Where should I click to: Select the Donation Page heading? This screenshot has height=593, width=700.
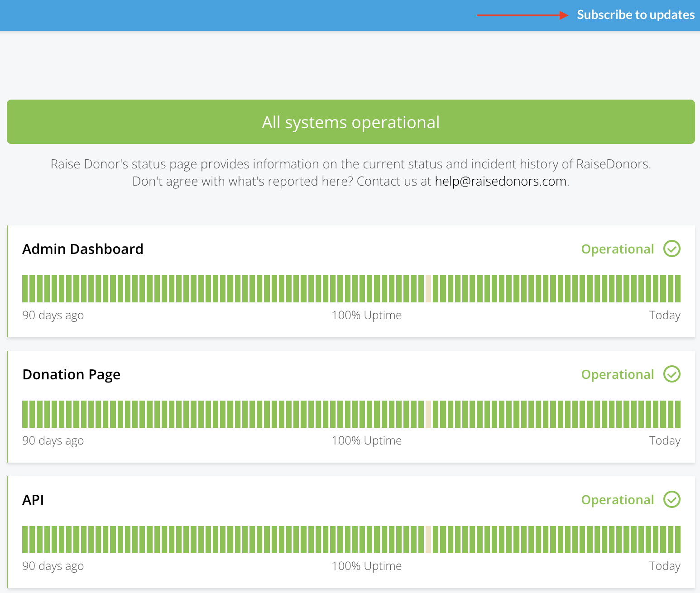[x=72, y=374]
